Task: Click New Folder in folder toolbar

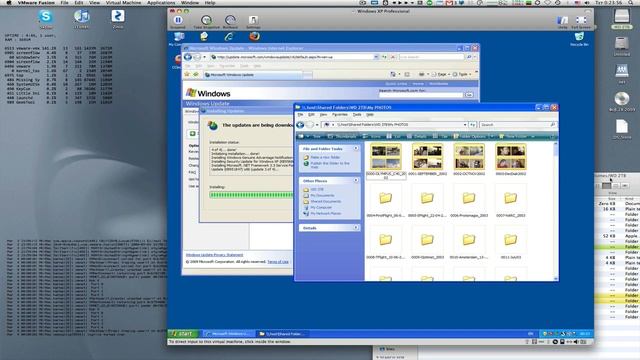Action: (x=513, y=136)
